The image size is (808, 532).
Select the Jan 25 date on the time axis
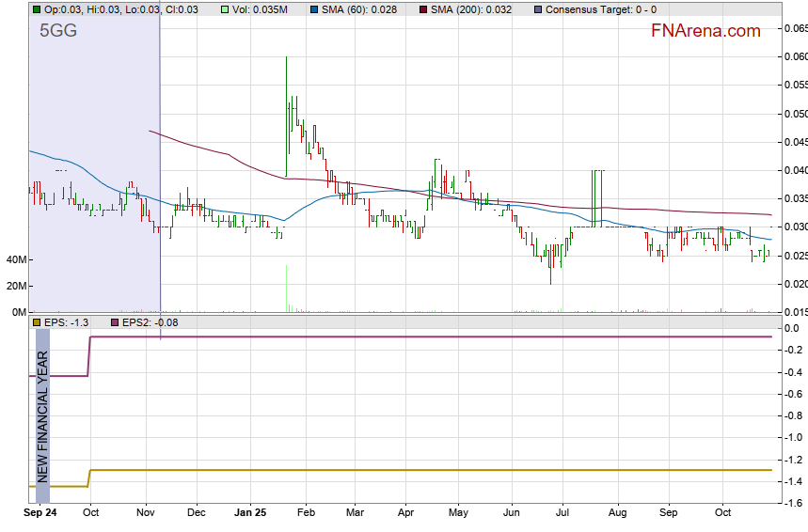[250, 514]
